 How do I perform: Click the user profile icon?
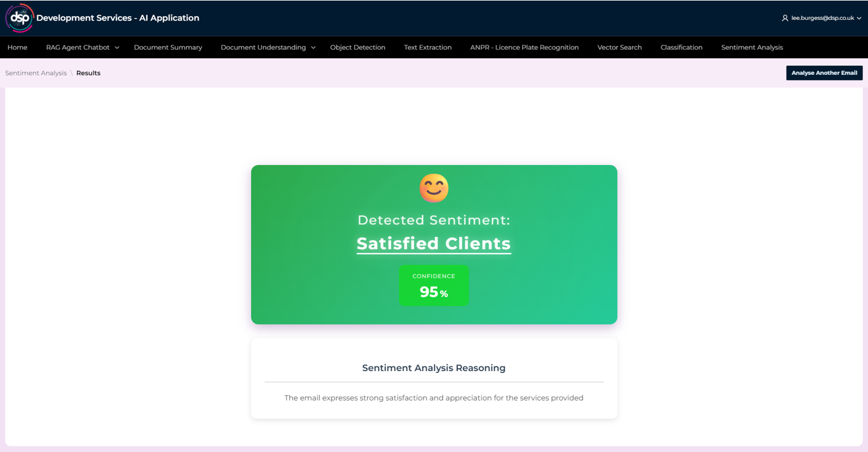785,18
